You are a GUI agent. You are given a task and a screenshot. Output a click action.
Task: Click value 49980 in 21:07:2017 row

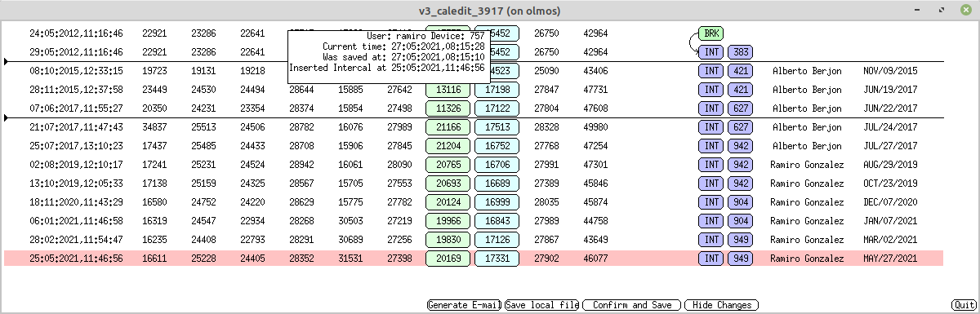coord(595,127)
